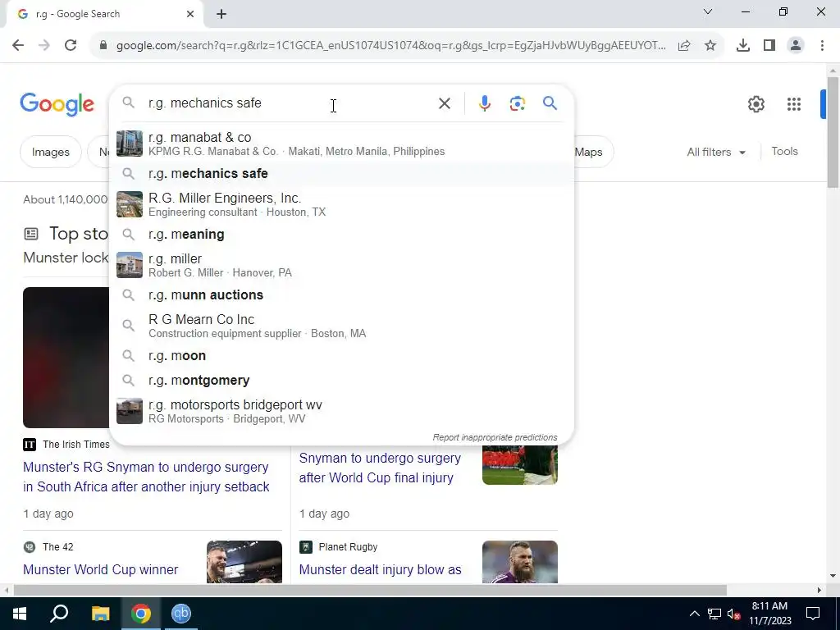Bookmark this page with the star
Viewport: 840px width, 630px height.
pos(710,46)
